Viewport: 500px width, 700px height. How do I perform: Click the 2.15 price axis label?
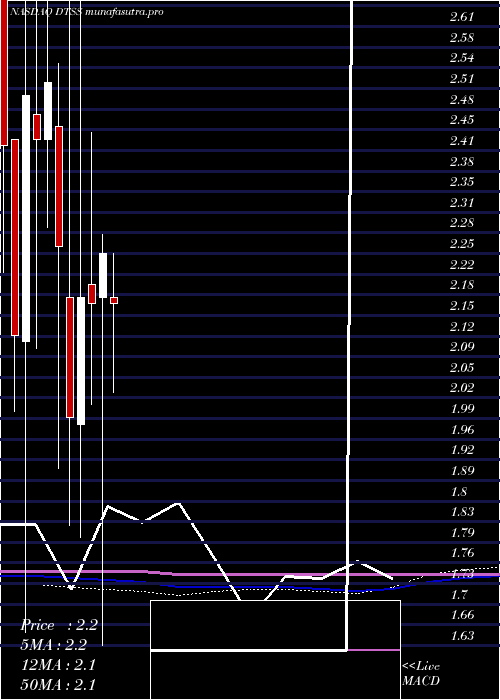click(462, 305)
